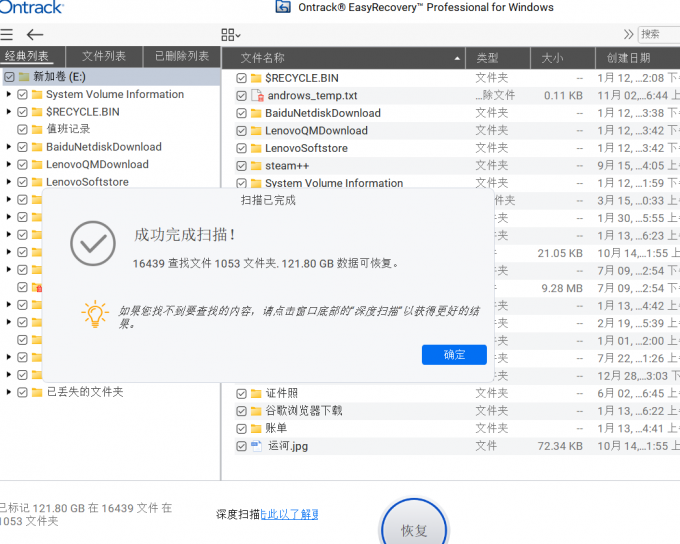Toggle the 新加卷 (E:) root checkbox

[10, 77]
